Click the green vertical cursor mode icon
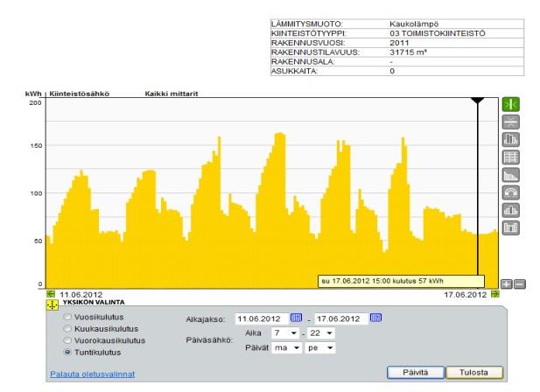 511,104
